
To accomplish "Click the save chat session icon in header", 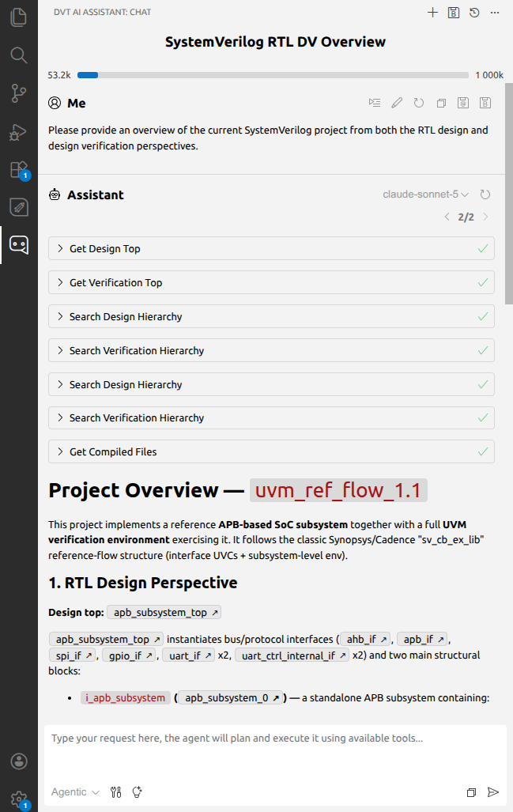I will coord(454,13).
